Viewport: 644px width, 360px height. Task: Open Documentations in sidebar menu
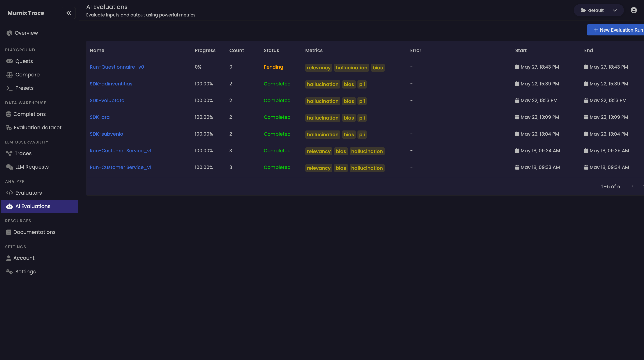[34, 232]
